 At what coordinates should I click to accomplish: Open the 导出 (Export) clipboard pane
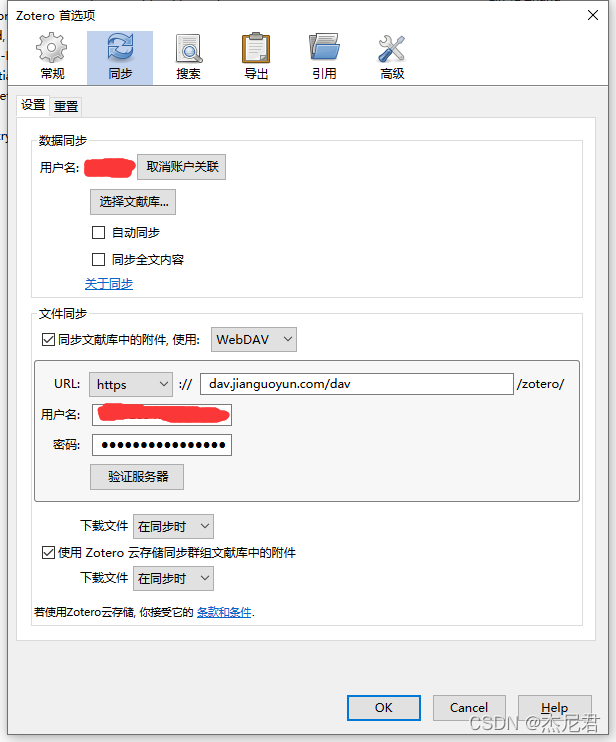tap(256, 57)
